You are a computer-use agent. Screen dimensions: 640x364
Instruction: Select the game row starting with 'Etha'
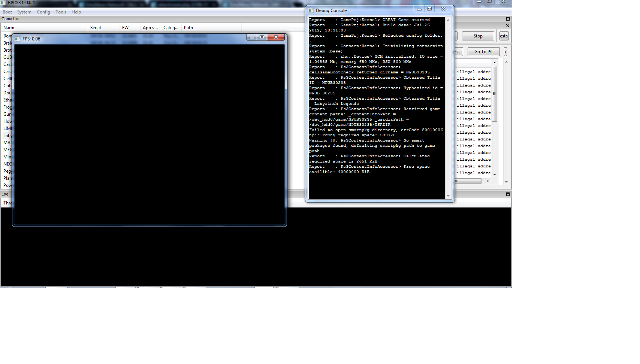[x=7, y=100]
